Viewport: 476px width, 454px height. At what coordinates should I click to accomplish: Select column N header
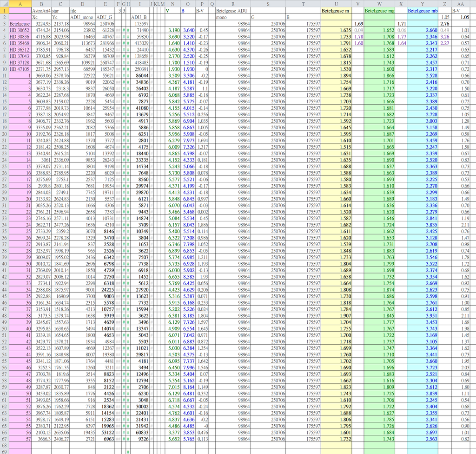173,4
